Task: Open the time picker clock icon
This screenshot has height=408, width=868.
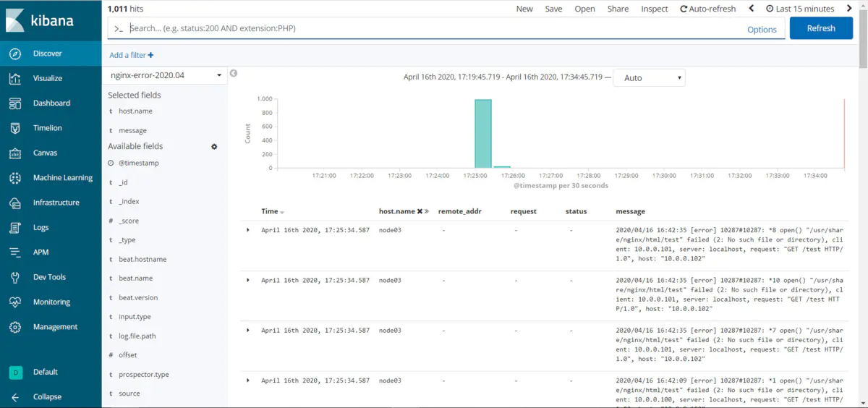Action: click(770, 9)
